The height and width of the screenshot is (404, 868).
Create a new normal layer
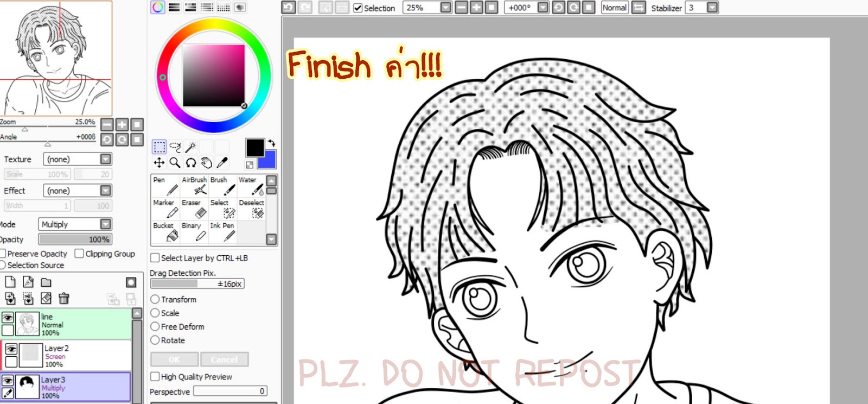10,282
